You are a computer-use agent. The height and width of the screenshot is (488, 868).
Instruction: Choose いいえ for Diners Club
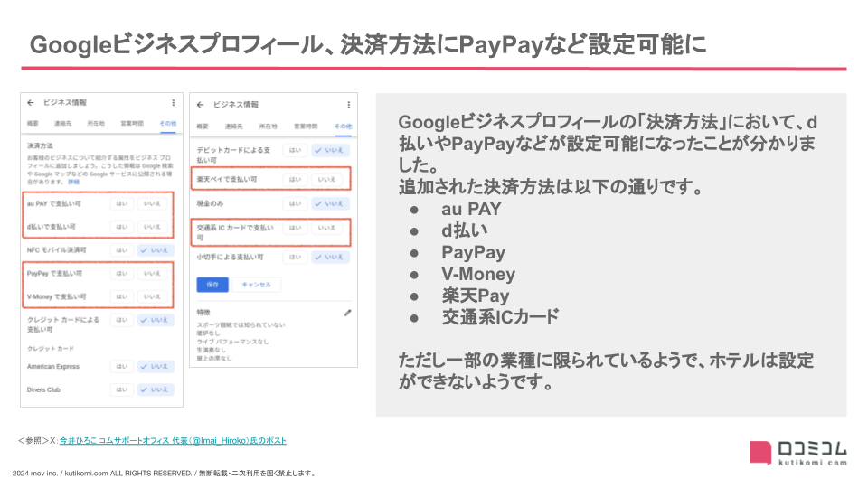156,389
